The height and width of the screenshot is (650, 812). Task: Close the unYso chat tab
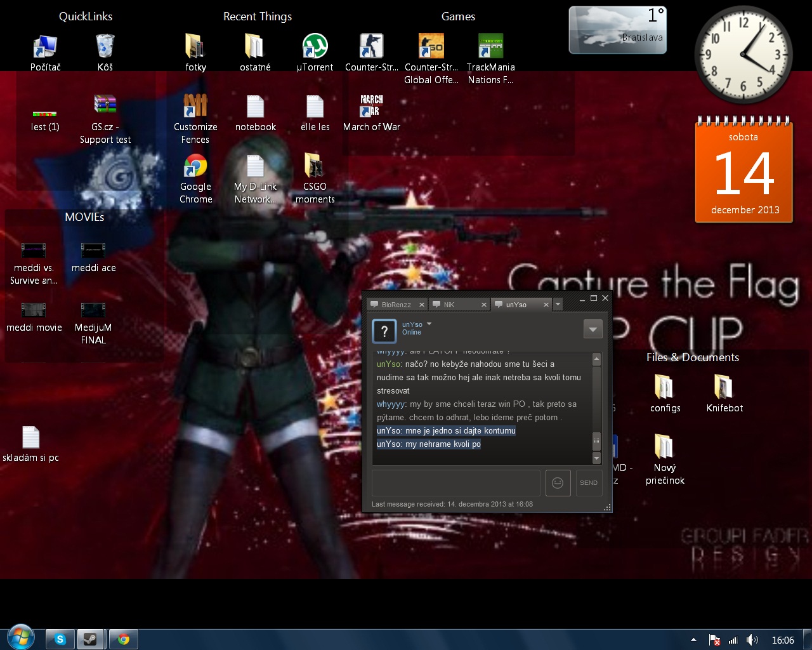pos(546,305)
